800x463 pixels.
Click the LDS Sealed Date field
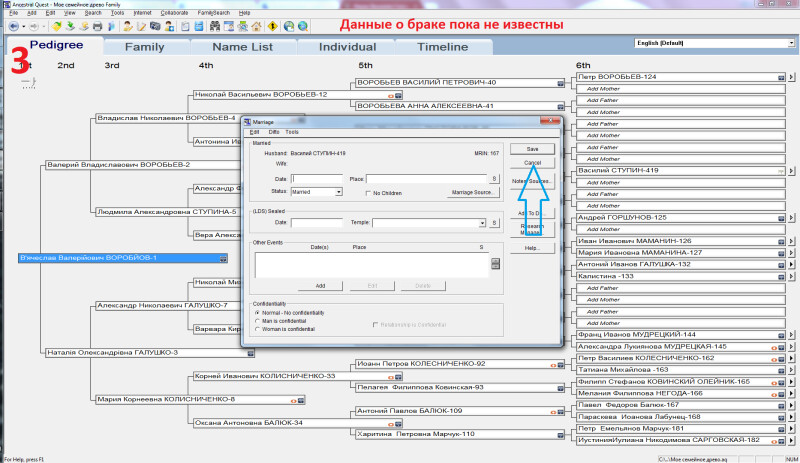tap(317, 223)
